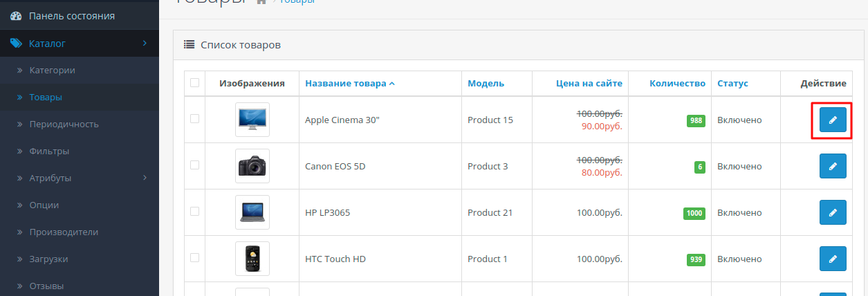Click the tag icon next to Каталог
868x296 pixels.
[x=16, y=44]
